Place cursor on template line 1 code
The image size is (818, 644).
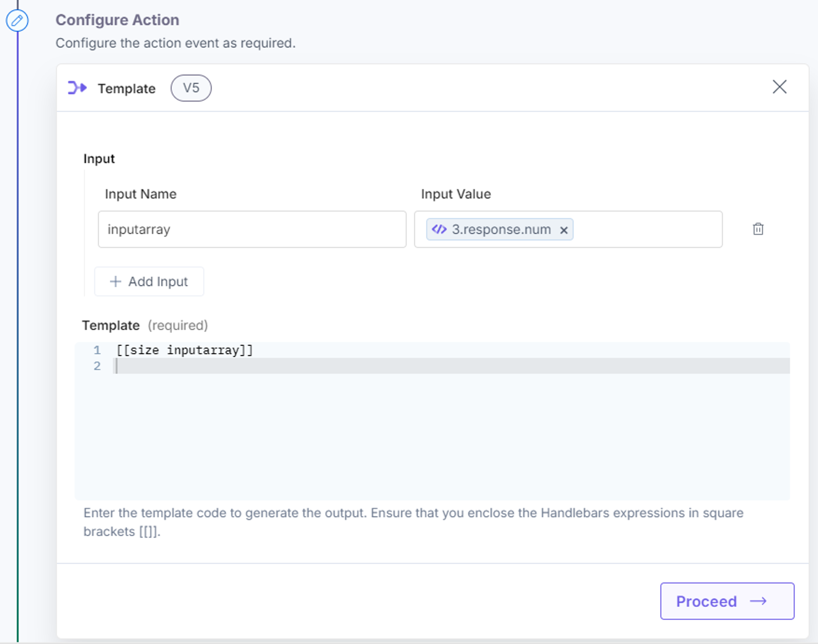pos(184,350)
